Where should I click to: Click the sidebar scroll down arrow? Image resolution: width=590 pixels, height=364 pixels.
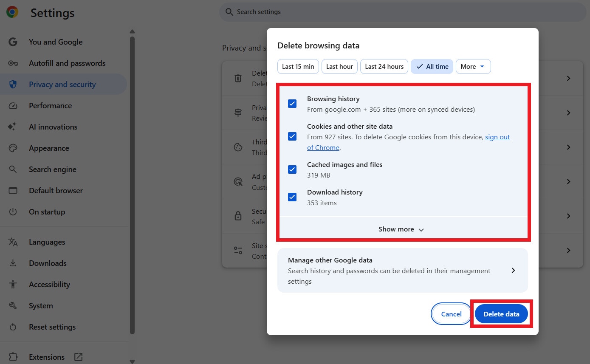click(x=132, y=361)
